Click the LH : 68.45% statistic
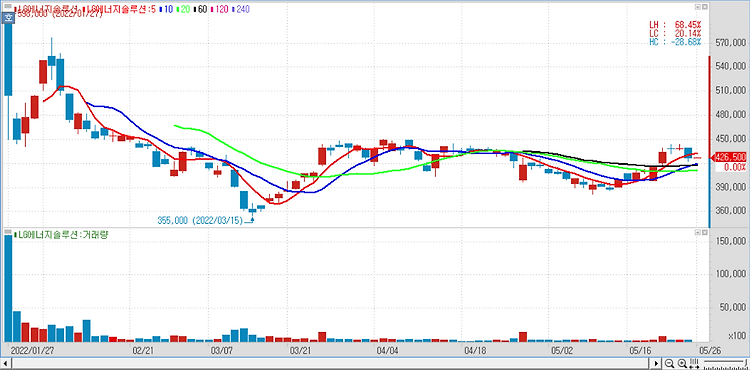This screenshot has height=370, width=750. 675,24
